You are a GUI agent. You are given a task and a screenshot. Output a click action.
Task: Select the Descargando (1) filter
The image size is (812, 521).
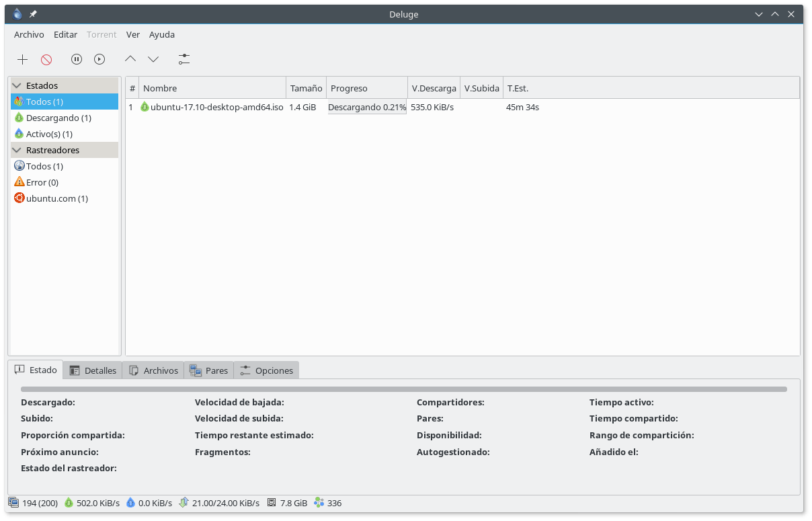point(65,118)
